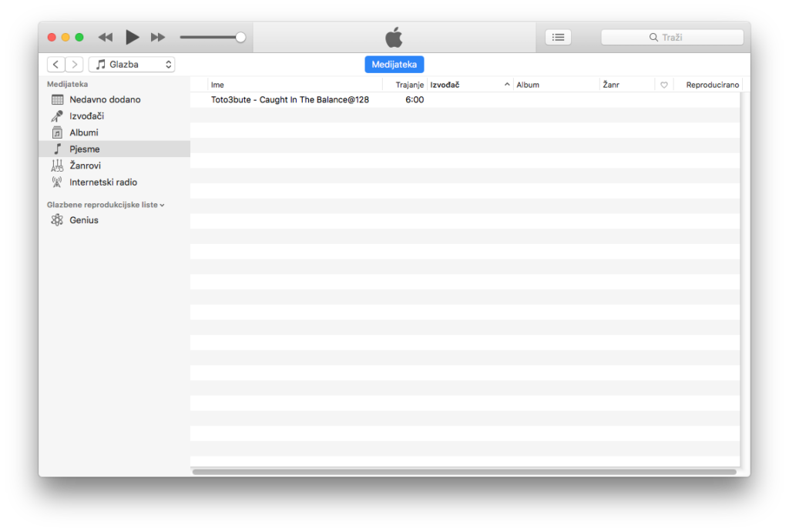
Task: Select Izvođači in the sidebar
Action: (86, 116)
